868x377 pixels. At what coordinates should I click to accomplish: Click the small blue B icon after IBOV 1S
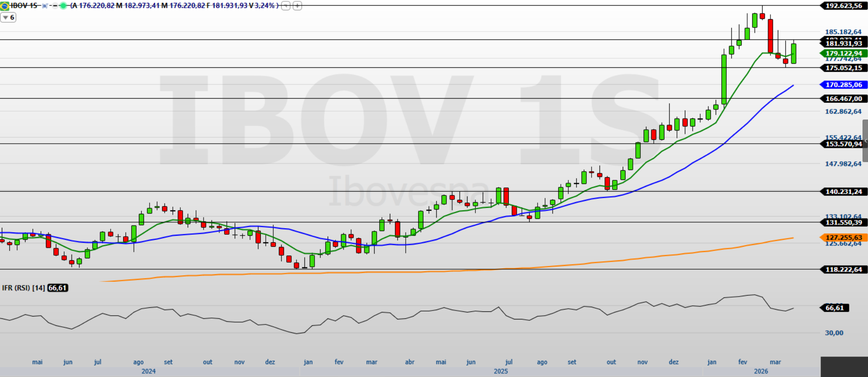pos(45,6)
